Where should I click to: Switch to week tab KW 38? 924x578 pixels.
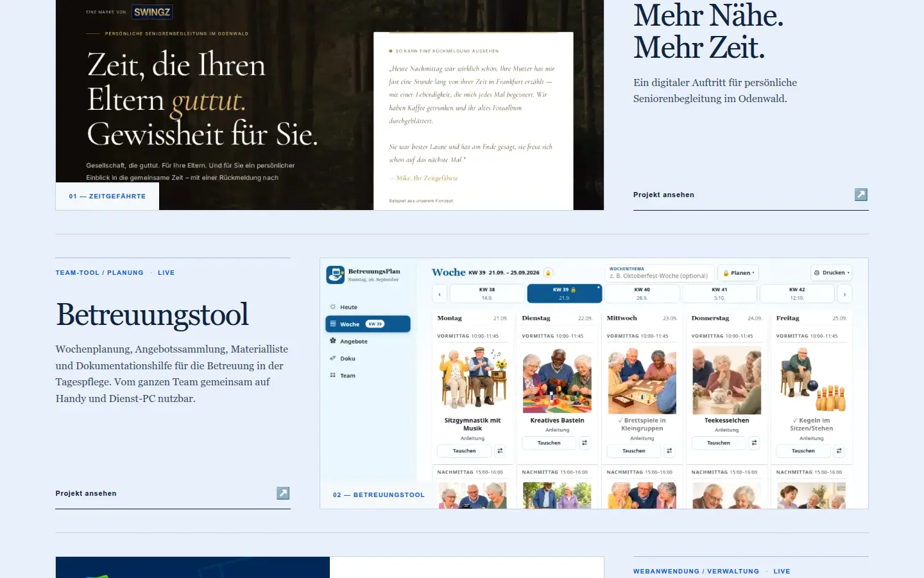coord(487,294)
